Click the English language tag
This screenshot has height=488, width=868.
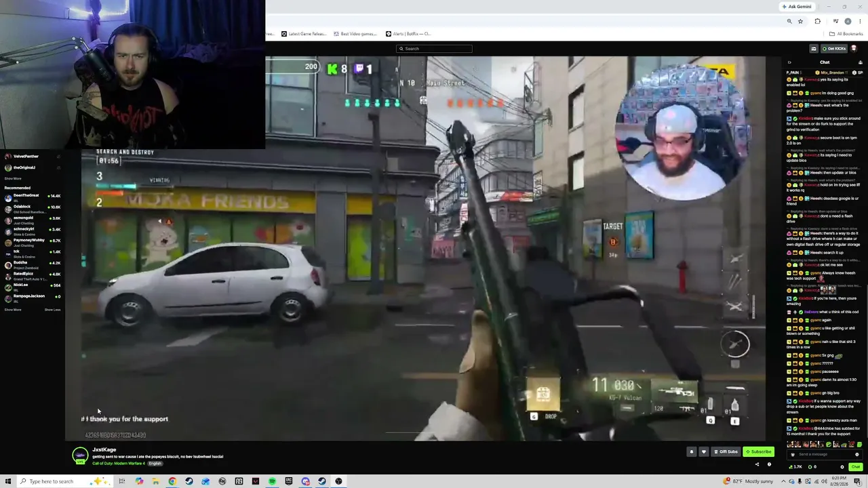tap(155, 464)
